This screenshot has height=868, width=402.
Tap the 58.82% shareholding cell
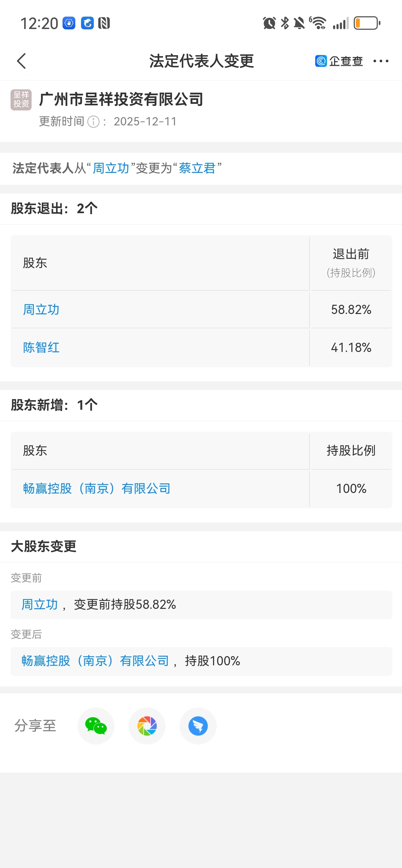coord(351,310)
